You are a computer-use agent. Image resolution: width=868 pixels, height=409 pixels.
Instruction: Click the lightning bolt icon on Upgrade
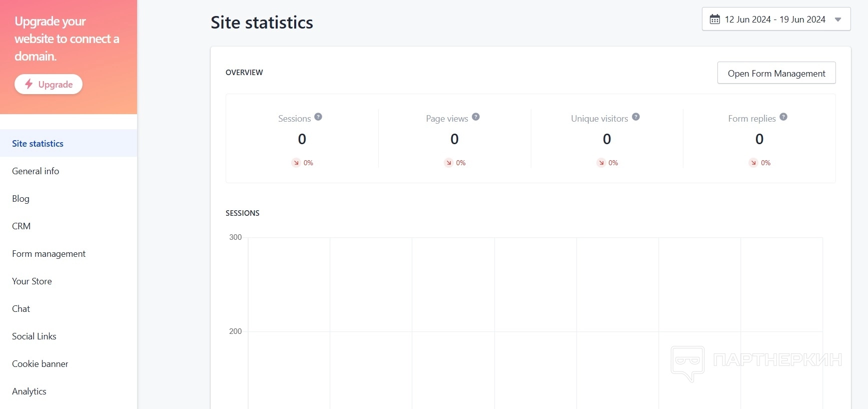29,84
